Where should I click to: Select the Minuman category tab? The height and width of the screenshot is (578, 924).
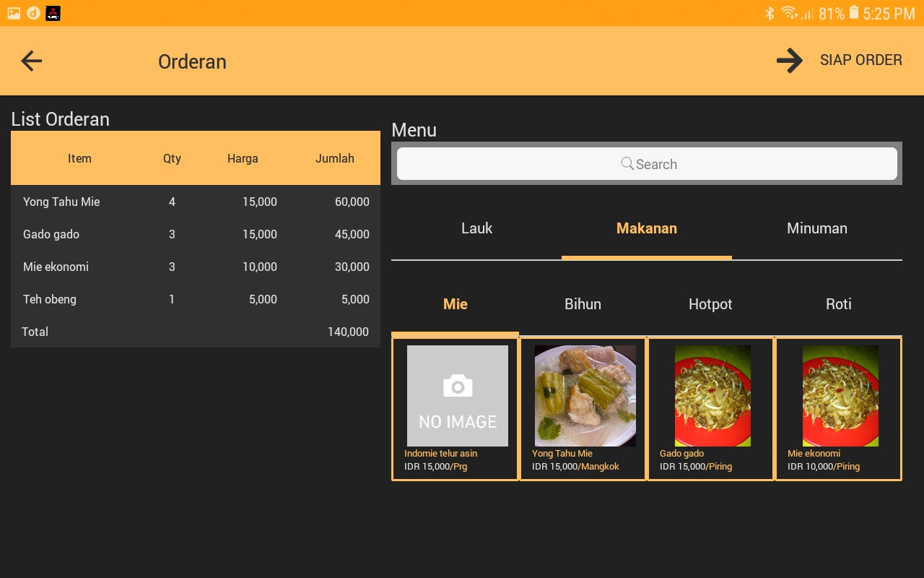pyautogui.click(x=816, y=228)
